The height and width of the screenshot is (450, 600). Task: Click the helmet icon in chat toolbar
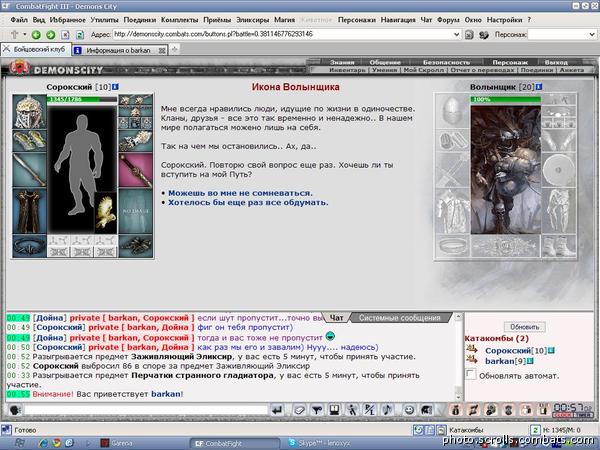point(426,410)
